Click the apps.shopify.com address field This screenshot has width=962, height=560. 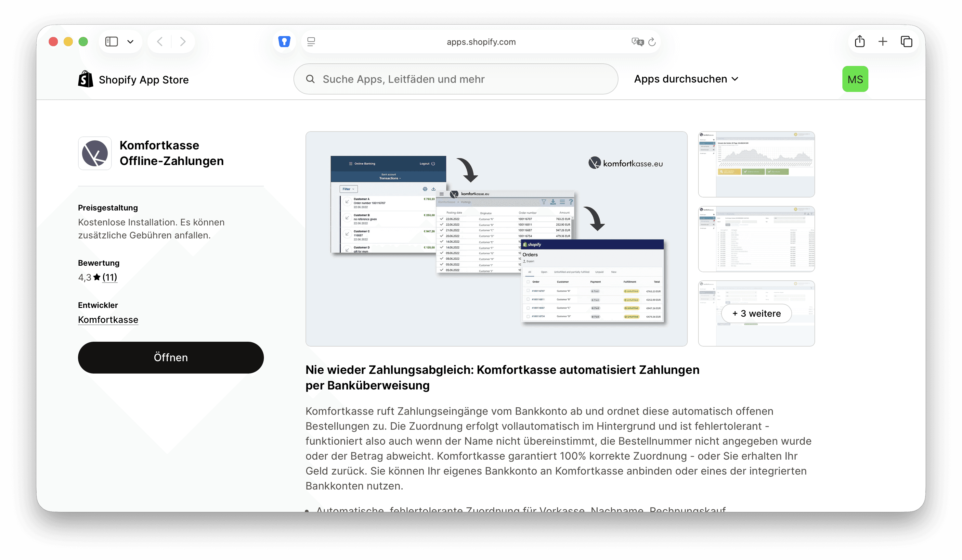[x=481, y=42]
